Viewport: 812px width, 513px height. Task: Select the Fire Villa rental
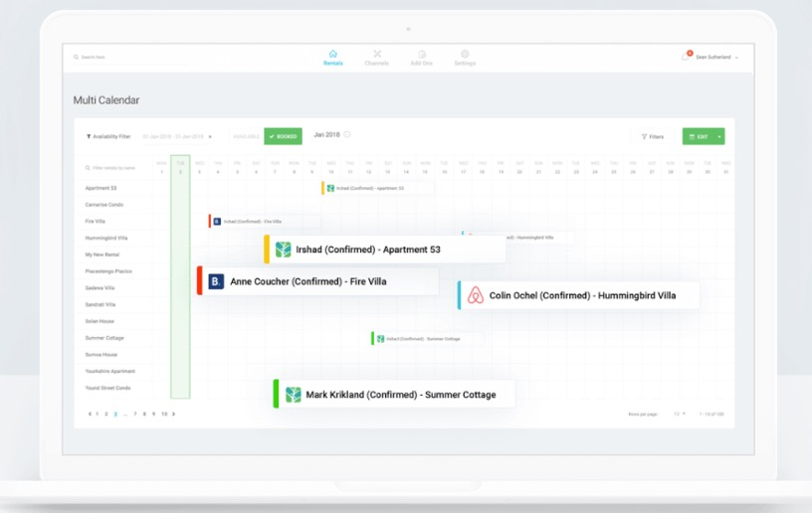96,222
